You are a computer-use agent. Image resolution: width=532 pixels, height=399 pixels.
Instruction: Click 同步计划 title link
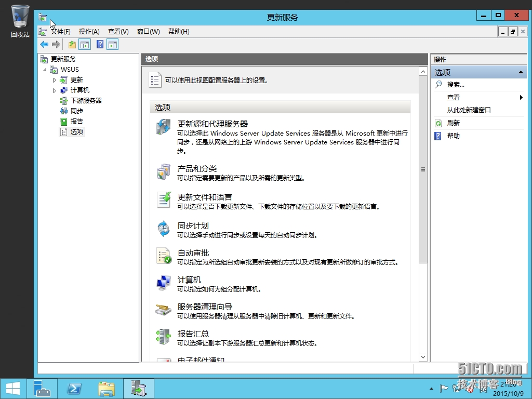(x=193, y=225)
